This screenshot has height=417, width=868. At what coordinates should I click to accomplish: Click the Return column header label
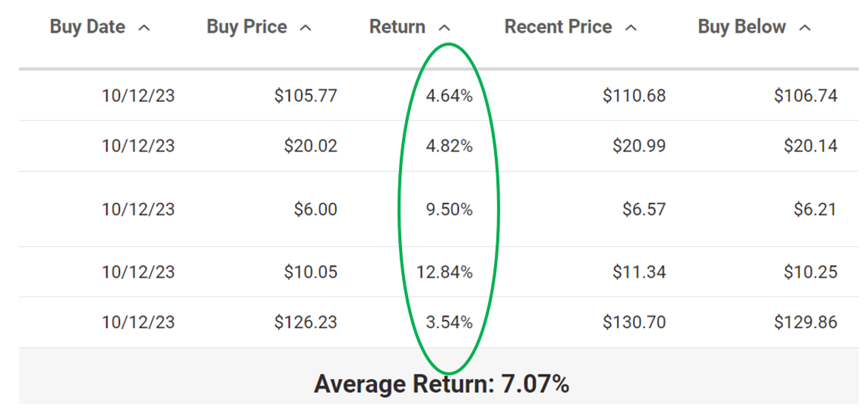point(397,27)
